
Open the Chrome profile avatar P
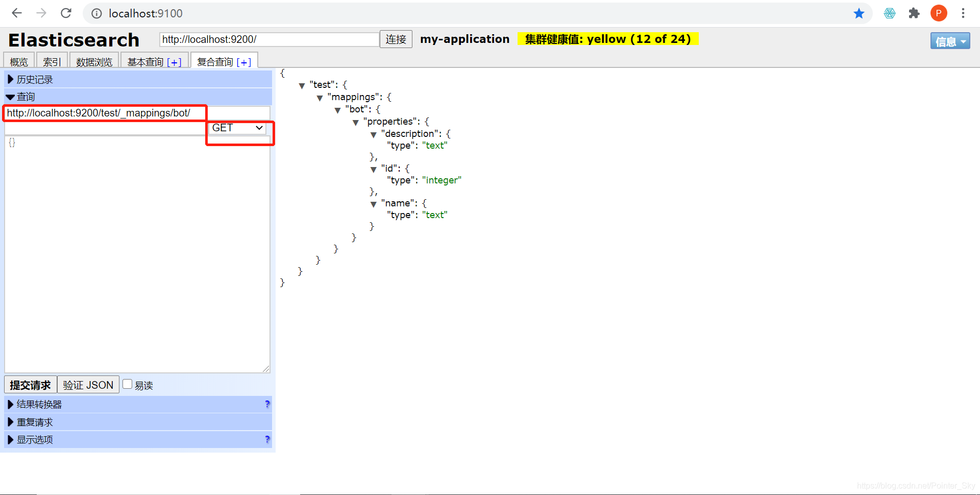939,13
